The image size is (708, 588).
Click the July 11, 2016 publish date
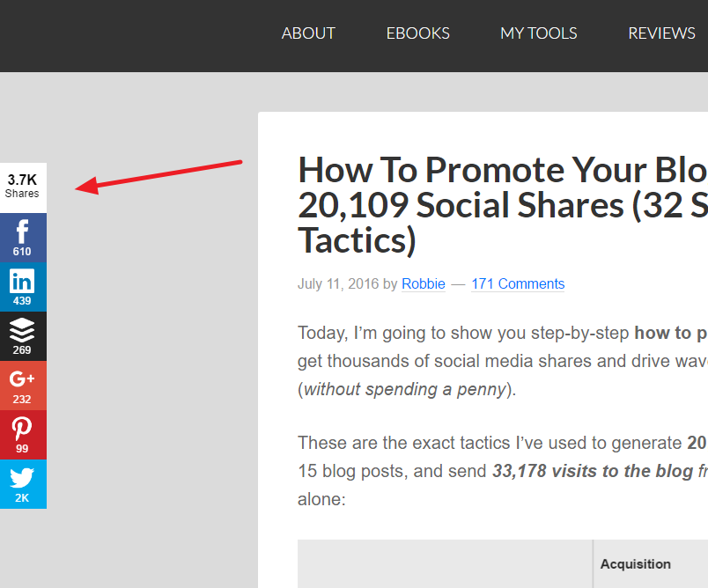coord(338,283)
